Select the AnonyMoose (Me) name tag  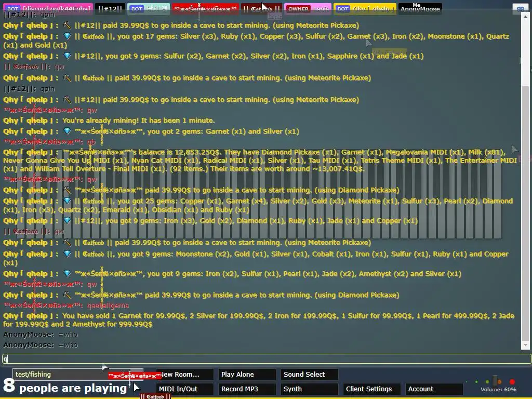click(420, 8)
